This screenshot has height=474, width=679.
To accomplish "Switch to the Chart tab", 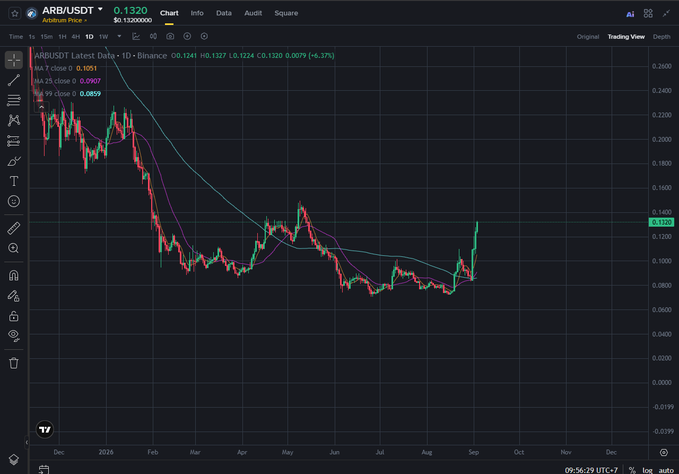I will coord(169,13).
